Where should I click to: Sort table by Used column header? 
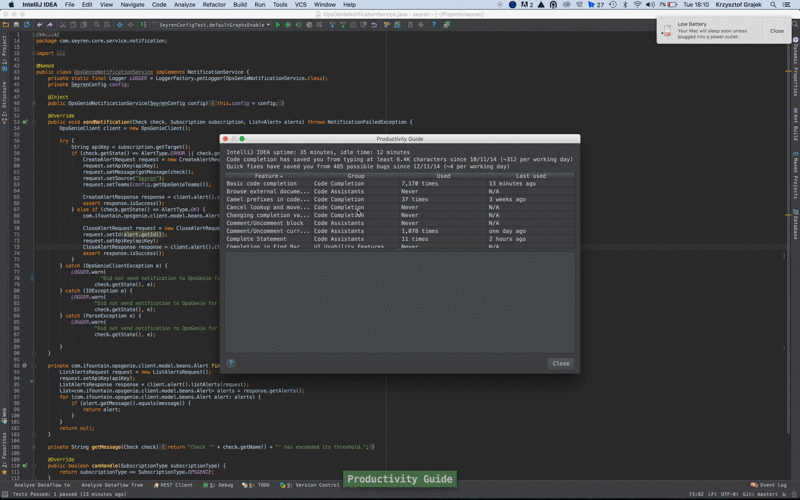coord(443,176)
